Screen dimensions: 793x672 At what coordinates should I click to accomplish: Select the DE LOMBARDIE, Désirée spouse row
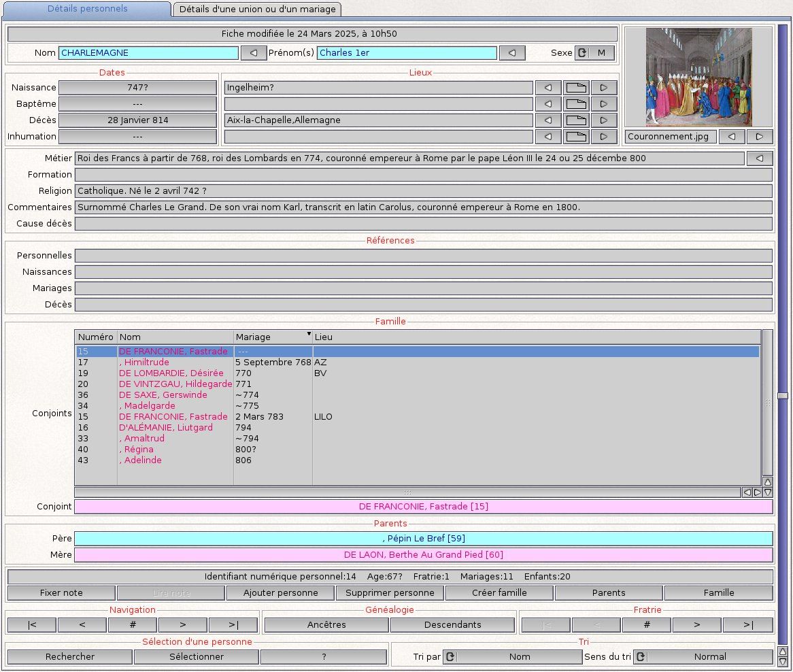pyautogui.click(x=171, y=373)
